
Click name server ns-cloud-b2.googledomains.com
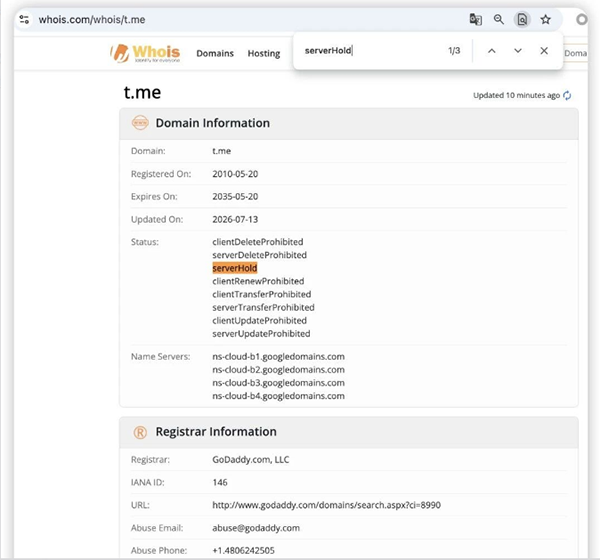point(278,370)
